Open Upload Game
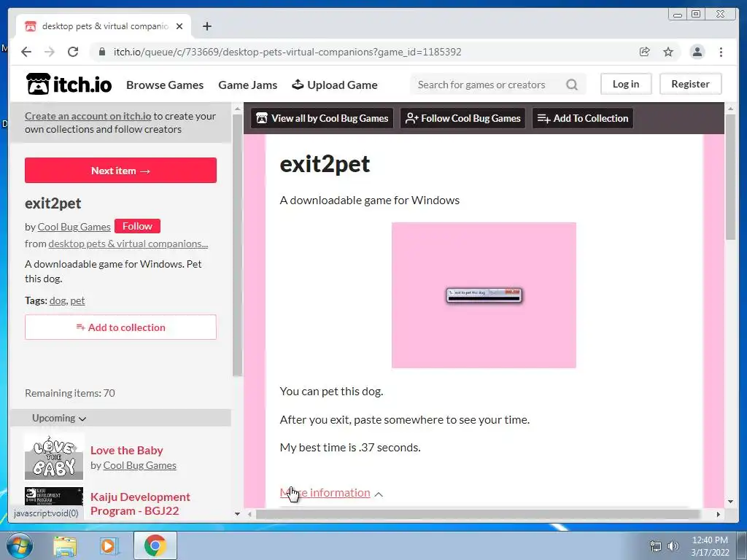 click(x=335, y=85)
